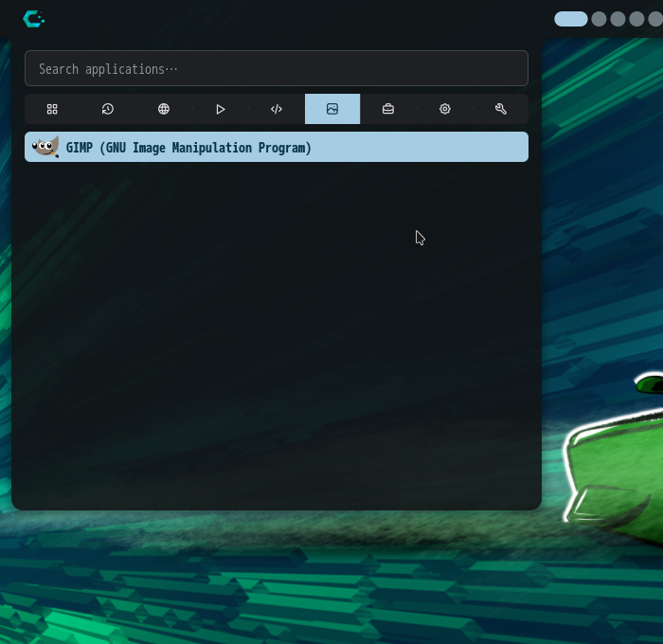Click the launcher logo in top panel
This screenshot has height=644, width=663.
[x=34, y=19]
